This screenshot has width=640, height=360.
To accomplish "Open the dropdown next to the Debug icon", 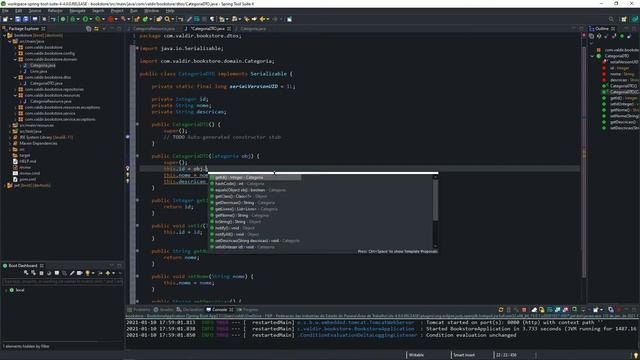I will tap(78, 19).
